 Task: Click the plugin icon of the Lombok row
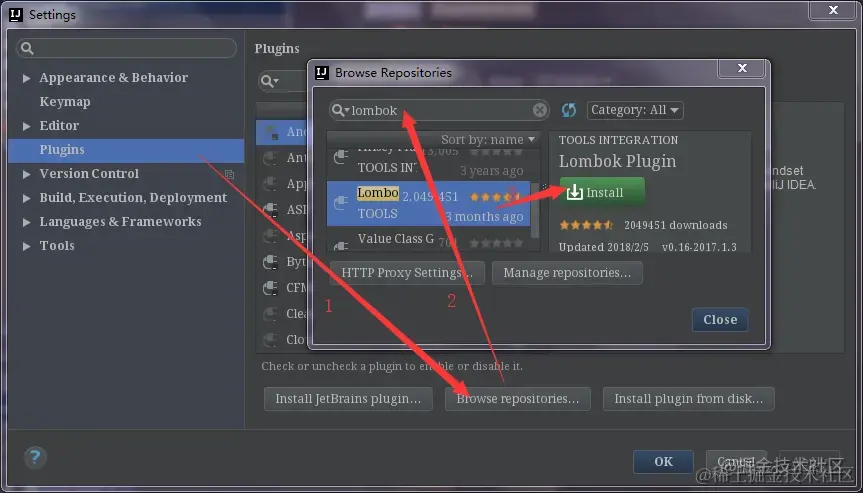click(x=341, y=202)
